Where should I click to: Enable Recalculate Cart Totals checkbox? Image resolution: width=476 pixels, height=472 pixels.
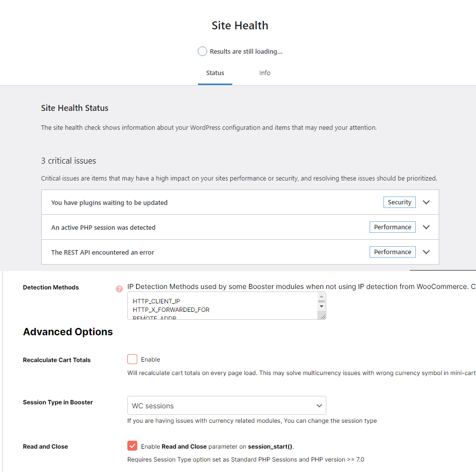pos(132,359)
